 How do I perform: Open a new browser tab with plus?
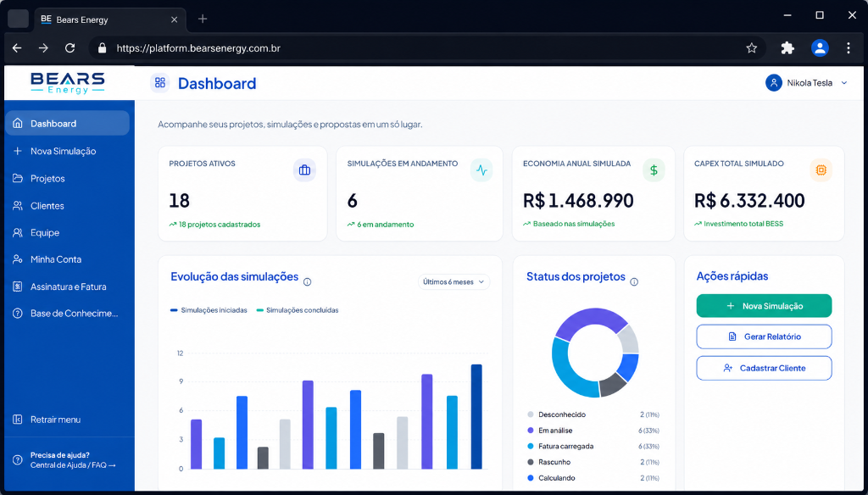(x=203, y=19)
